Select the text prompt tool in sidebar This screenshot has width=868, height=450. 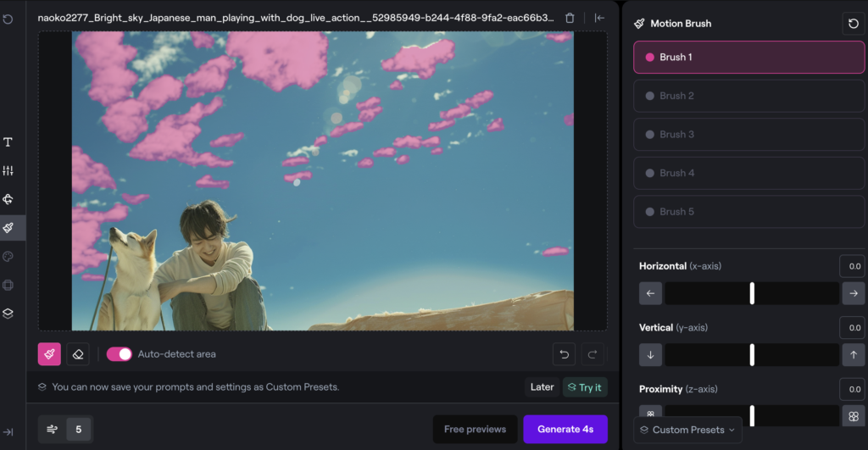(x=8, y=142)
